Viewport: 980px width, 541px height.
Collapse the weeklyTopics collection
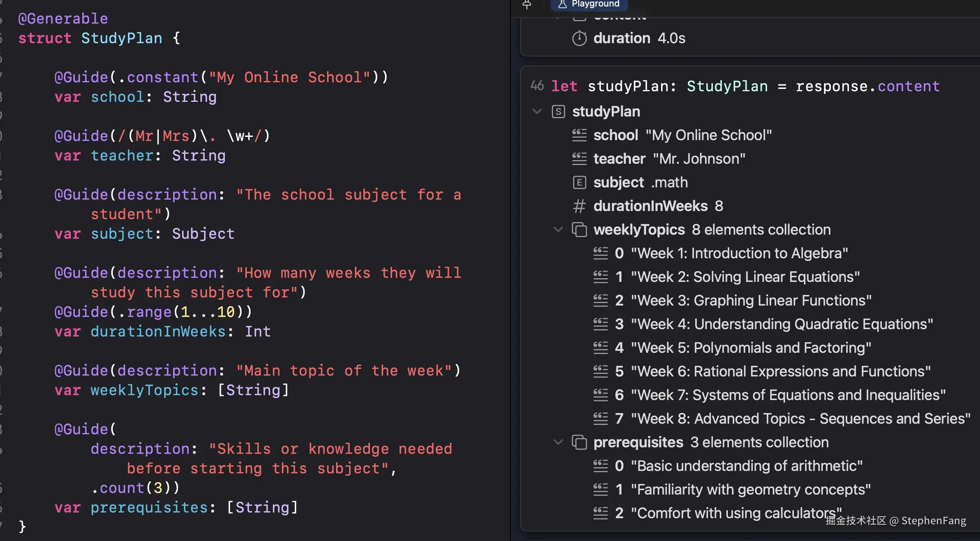558,229
